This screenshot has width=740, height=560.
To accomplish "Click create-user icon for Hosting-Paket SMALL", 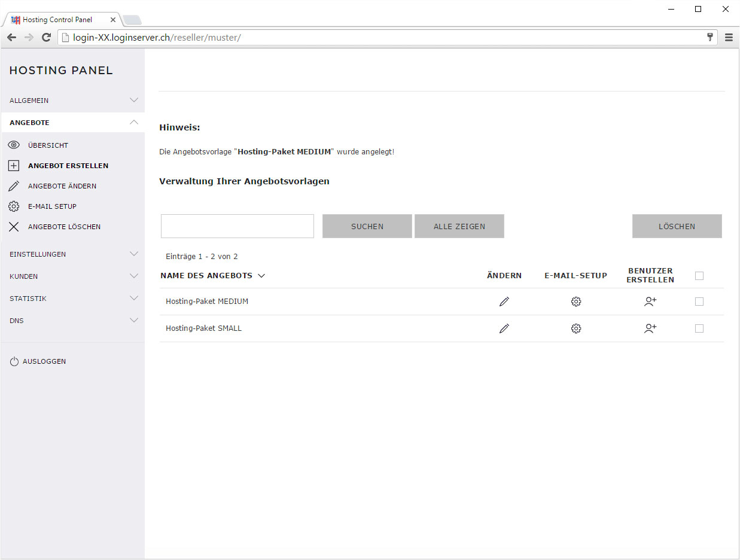I will coord(650,328).
